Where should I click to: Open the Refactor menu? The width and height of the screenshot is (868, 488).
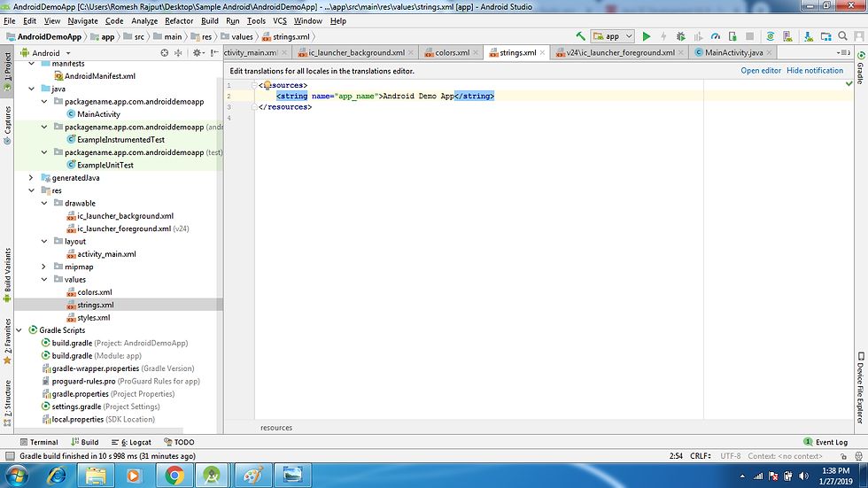179,21
